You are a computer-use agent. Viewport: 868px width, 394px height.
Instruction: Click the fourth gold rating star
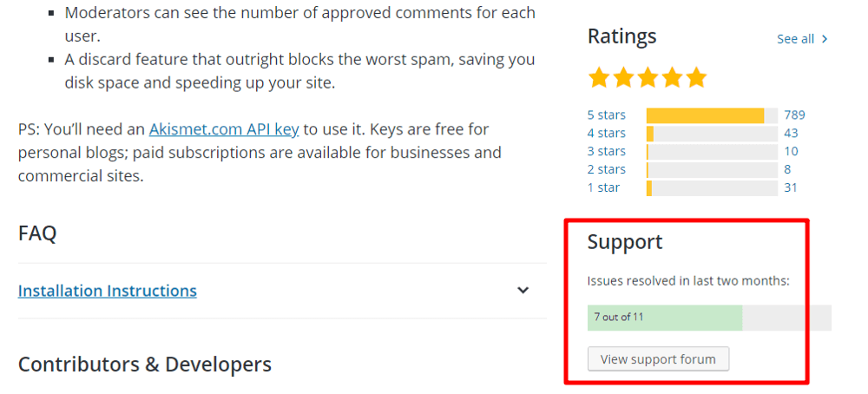pos(672,78)
